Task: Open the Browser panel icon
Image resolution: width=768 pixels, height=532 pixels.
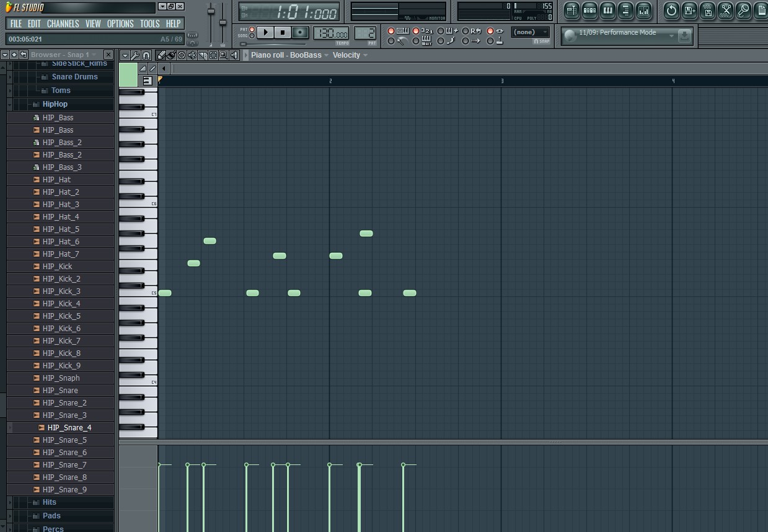Action: 625,11
